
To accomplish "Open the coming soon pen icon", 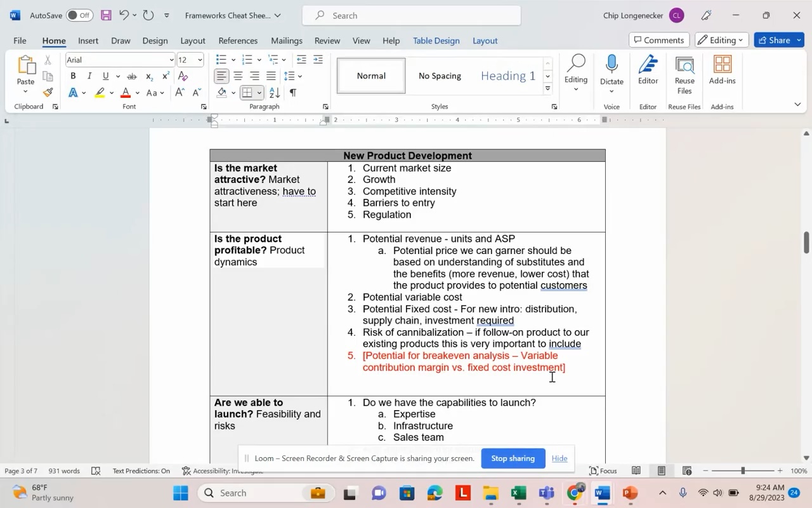I will point(707,15).
